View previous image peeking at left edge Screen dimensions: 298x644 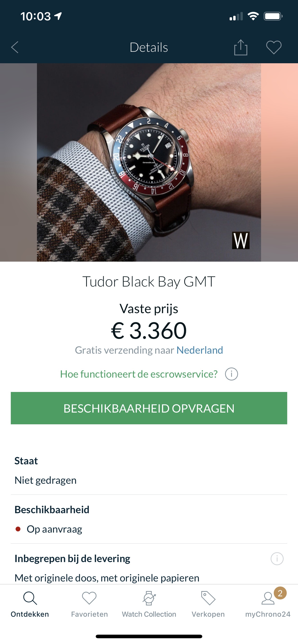coord(18,162)
